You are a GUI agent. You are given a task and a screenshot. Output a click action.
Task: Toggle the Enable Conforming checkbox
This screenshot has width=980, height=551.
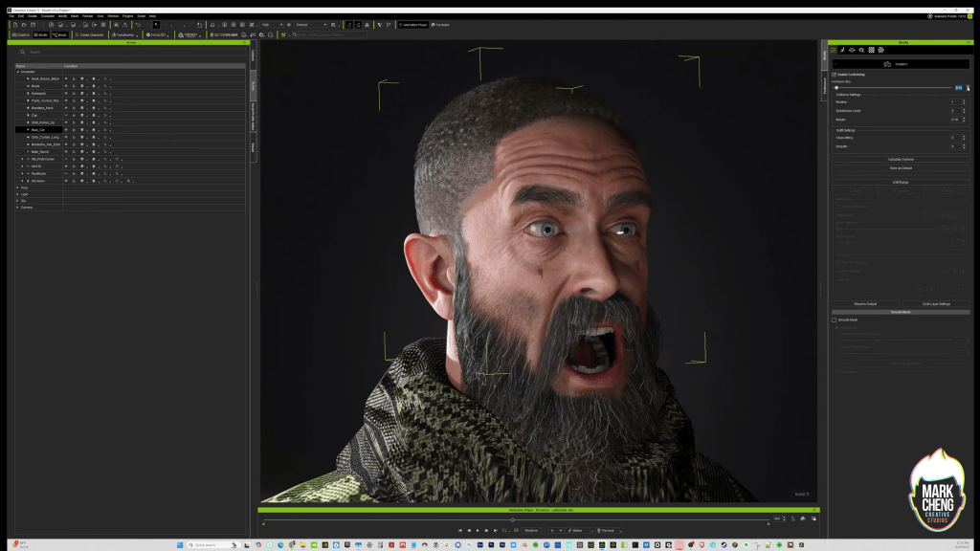point(834,75)
